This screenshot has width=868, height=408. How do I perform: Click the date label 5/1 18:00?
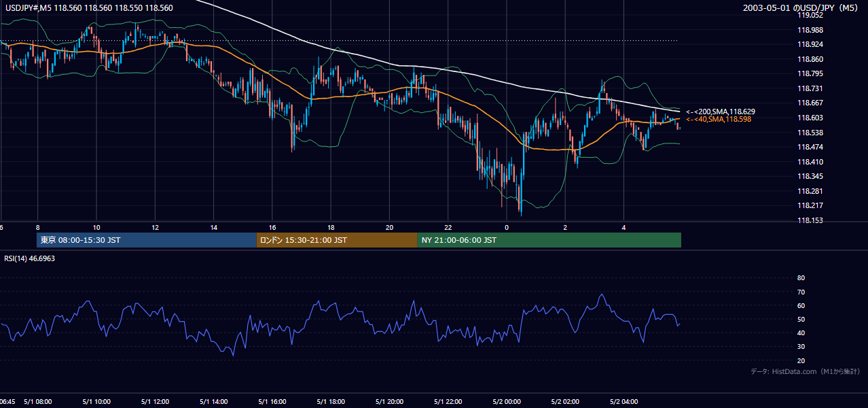point(331,401)
